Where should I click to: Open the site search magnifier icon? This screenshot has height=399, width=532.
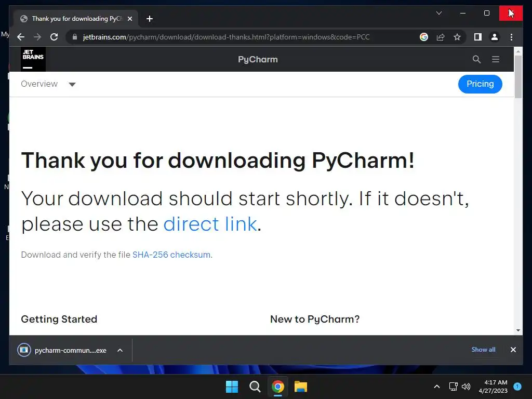tap(477, 59)
